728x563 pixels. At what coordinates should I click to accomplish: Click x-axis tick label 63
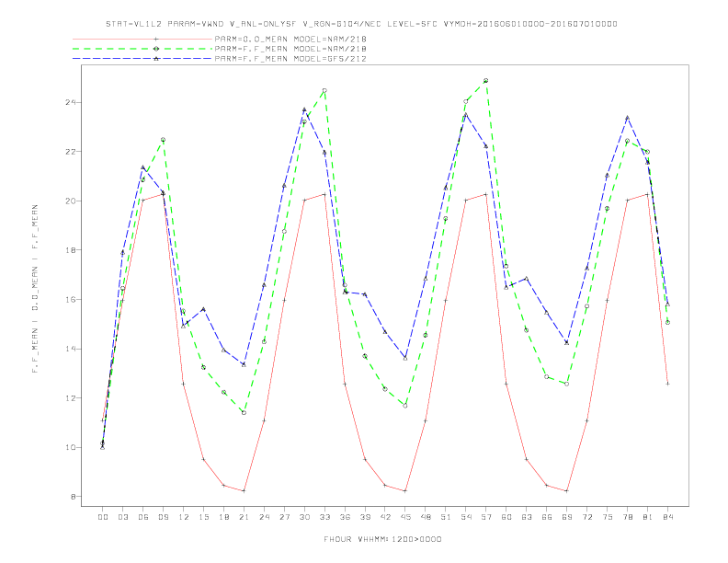pyautogui.click(x=527, y=517)
